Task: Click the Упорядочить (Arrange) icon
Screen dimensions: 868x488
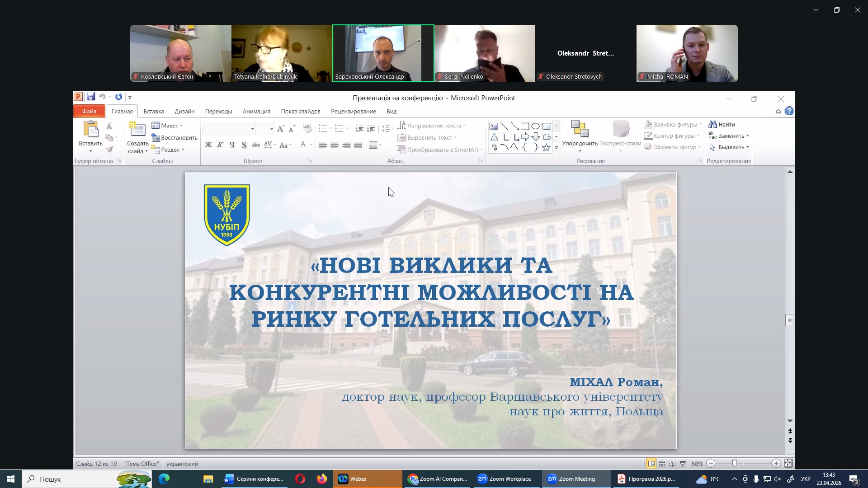Action: tap(580, 129)
